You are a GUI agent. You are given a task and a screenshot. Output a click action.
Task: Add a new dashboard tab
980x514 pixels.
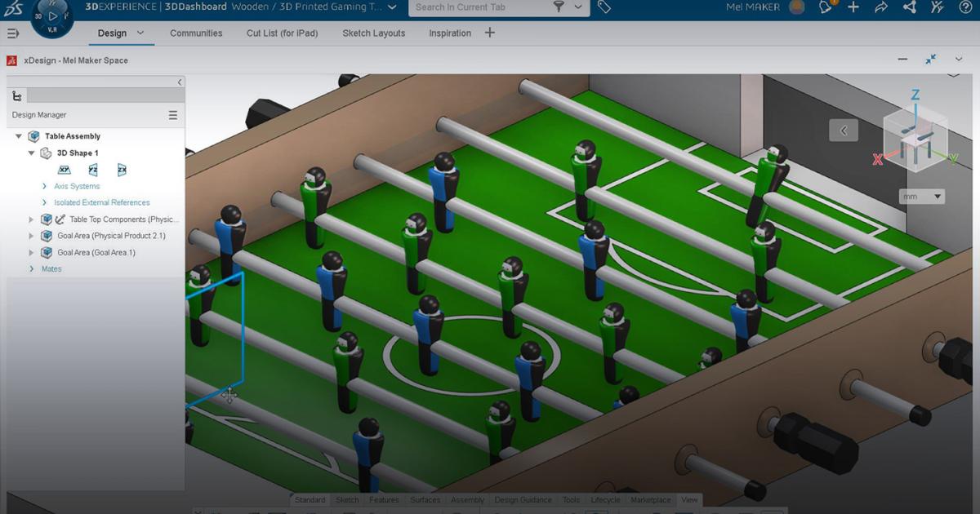click(490, 33)
